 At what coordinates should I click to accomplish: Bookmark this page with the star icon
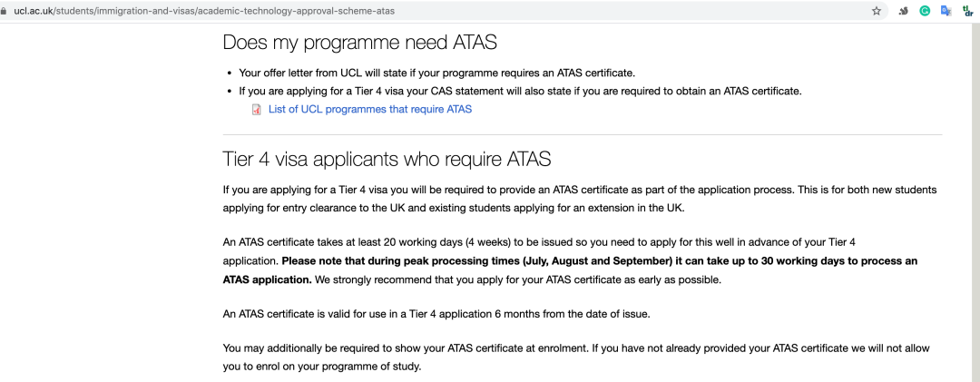pyautogui.click(x=877, y=12)
